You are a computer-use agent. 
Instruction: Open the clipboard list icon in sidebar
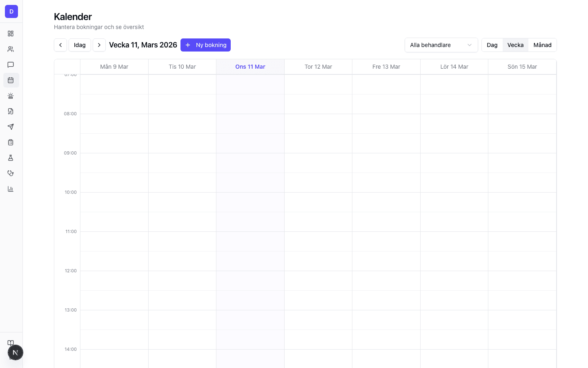(x=11, y=142)
